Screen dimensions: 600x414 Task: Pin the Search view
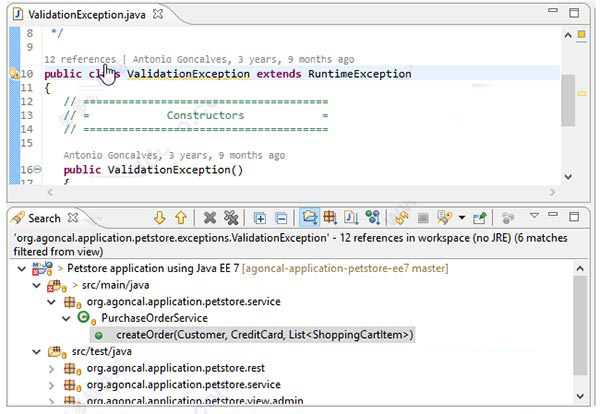pyautogui.click(x=480, y=218)
